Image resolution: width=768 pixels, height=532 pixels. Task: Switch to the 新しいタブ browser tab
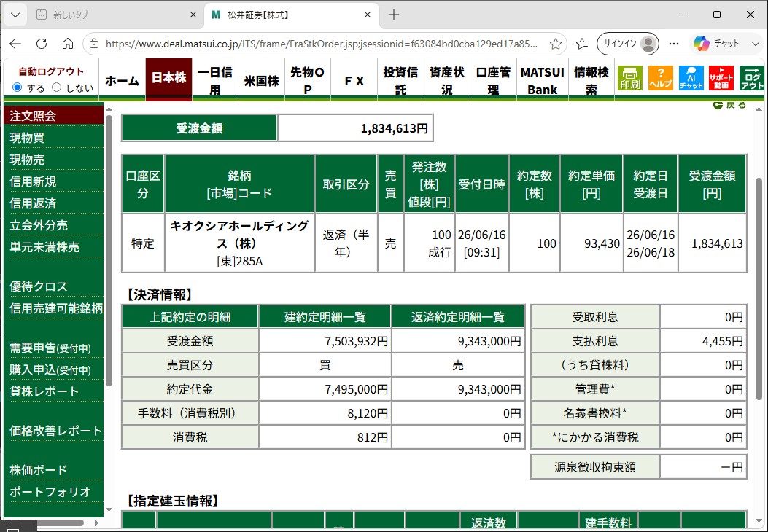point(115,15)
